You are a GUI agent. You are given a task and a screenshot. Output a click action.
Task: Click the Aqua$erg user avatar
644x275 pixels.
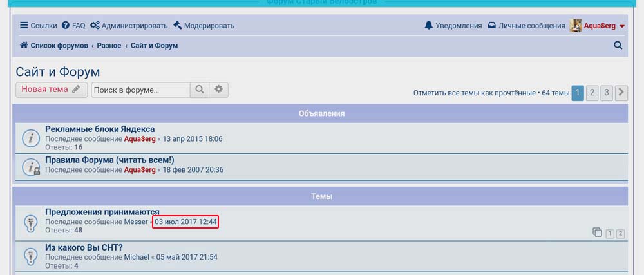[576, 26]
